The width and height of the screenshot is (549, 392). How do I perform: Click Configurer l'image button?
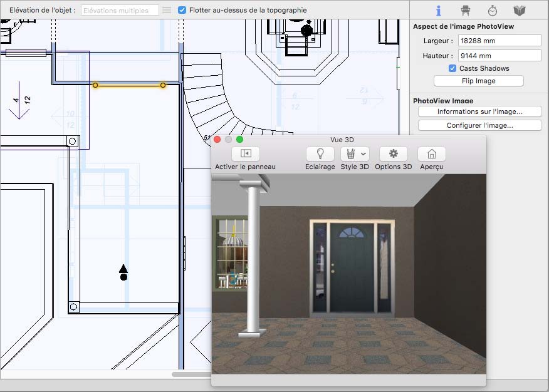tap(479, 125)
